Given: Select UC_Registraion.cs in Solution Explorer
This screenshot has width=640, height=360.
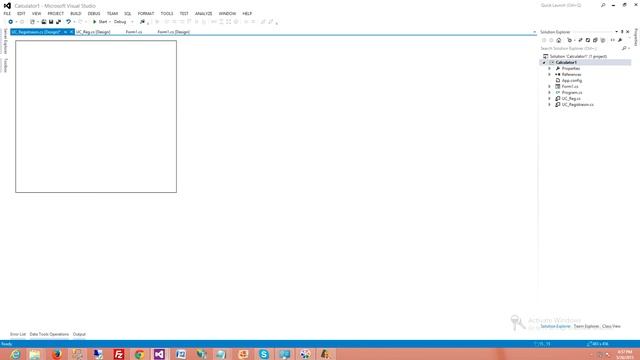Looking at the screenshot, I should point(577,104).
